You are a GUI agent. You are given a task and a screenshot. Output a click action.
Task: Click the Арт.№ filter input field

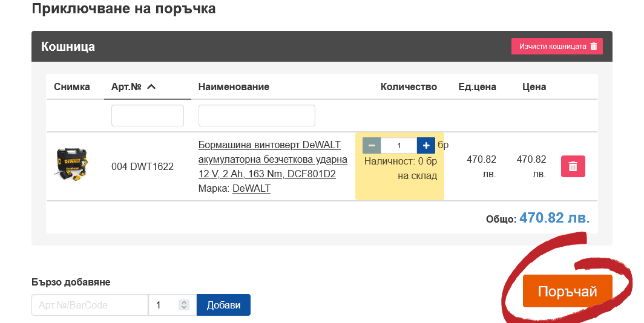(148, 116)
